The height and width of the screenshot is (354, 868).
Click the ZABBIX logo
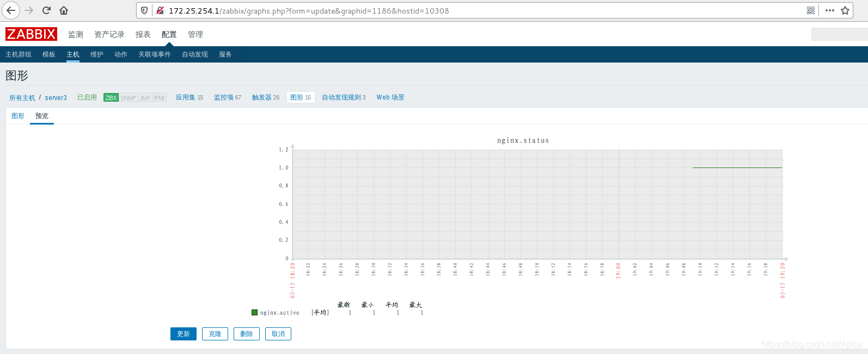pos(31,34)
